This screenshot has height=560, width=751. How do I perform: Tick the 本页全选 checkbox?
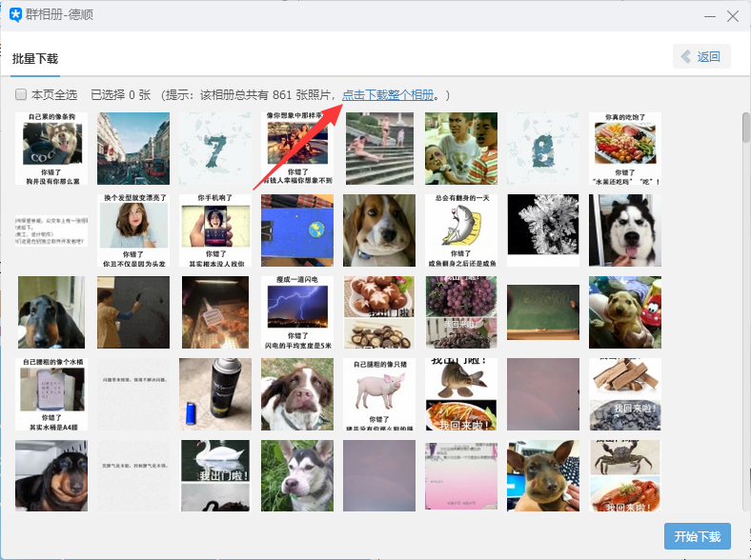coord(21,94)
